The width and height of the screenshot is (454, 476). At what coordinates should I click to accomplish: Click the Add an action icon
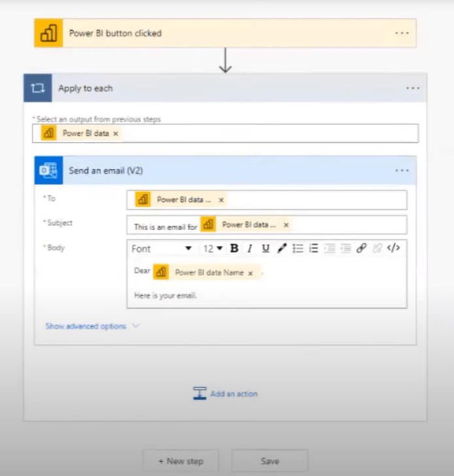pyautogui.click(x=199, y=393)
